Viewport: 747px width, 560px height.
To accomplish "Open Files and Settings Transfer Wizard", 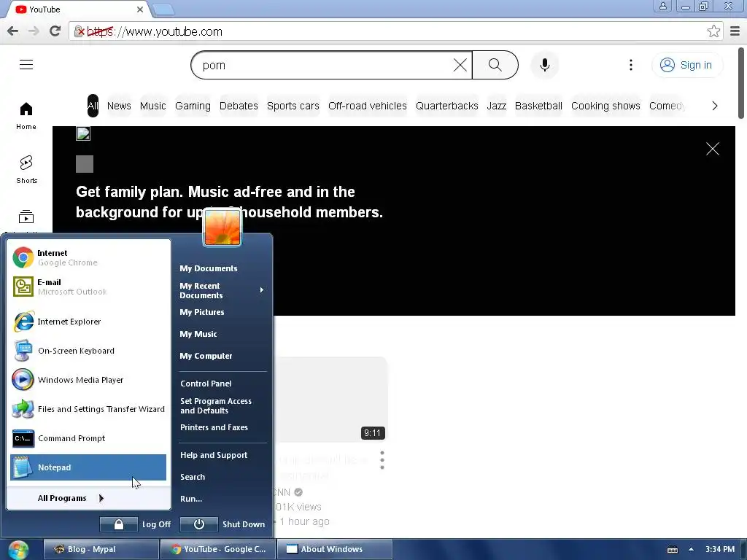I will click(88, 409).
